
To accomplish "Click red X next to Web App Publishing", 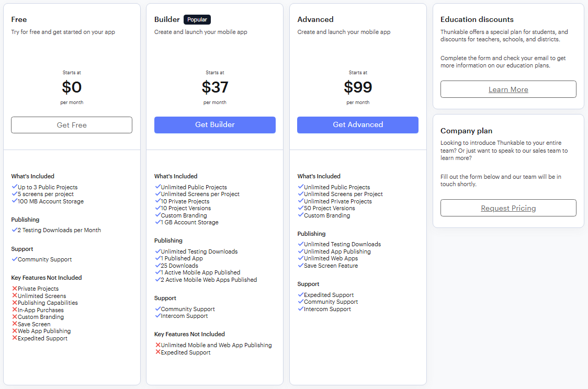I will (15, 330).
